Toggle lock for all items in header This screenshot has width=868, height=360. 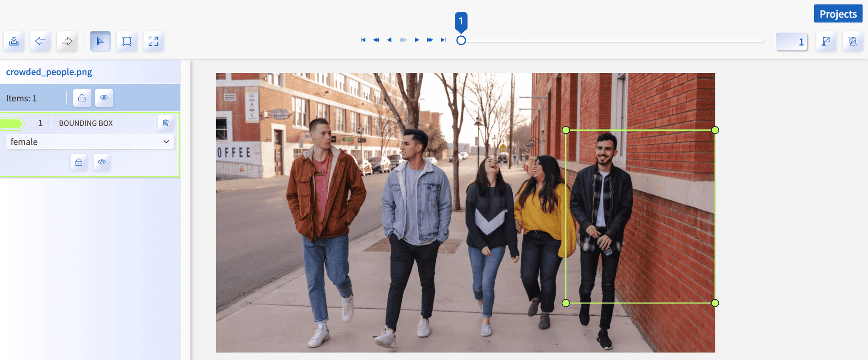(x=82, y=98)
